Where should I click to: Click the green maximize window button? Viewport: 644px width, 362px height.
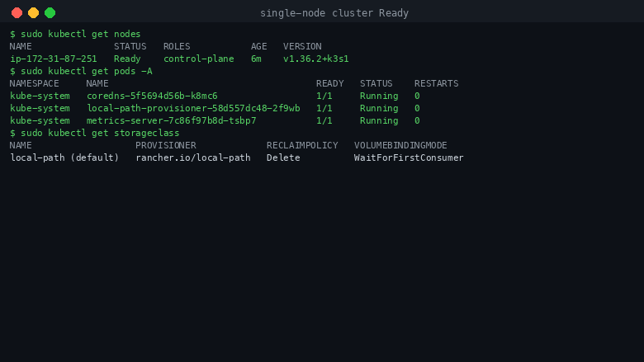pyautogui.click(x=50, y=13)
